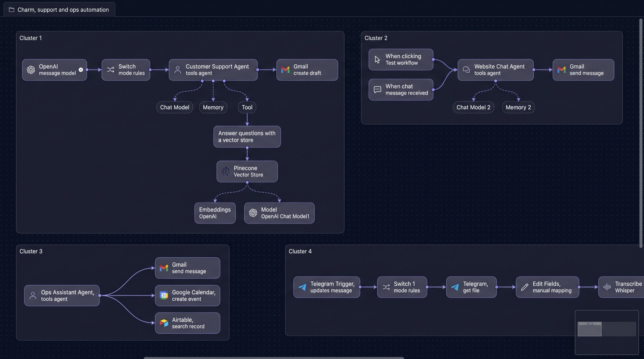The width and height of the screenshot is (644, 359).
Task: Click the Pinecone Vector Store icon
Action: click(x=226, y=172)
